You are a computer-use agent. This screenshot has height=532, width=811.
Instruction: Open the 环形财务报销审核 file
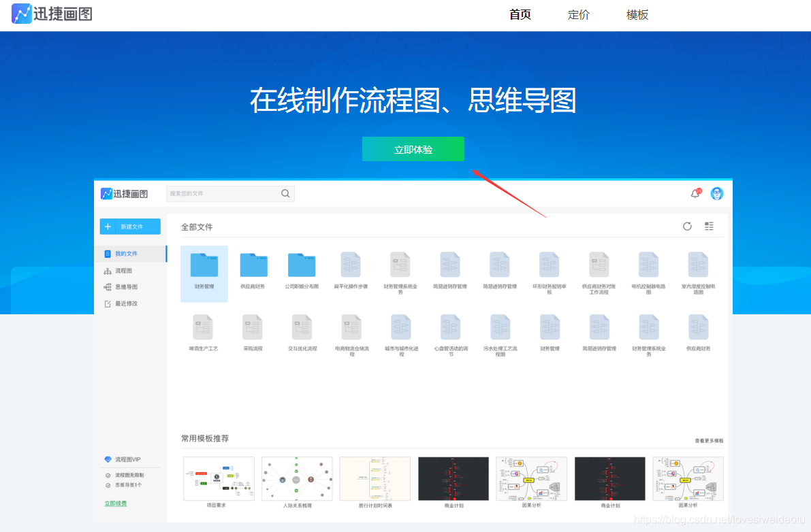coord(550,273)
